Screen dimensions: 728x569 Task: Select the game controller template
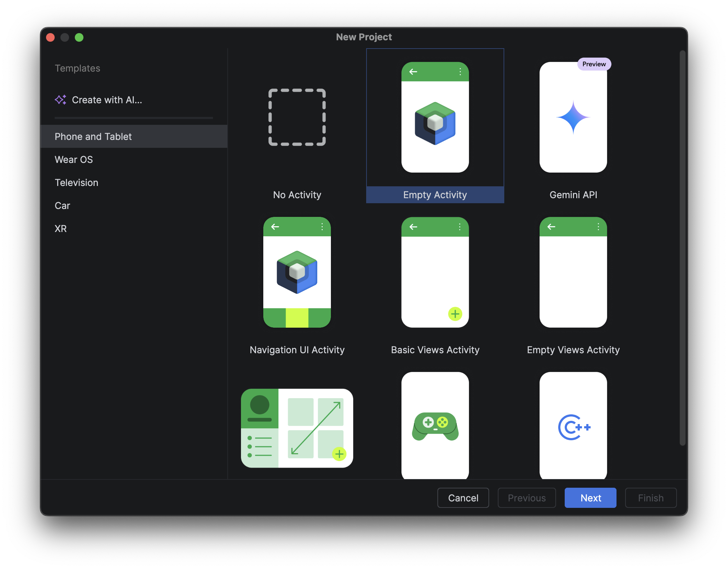tap(435, 425)
